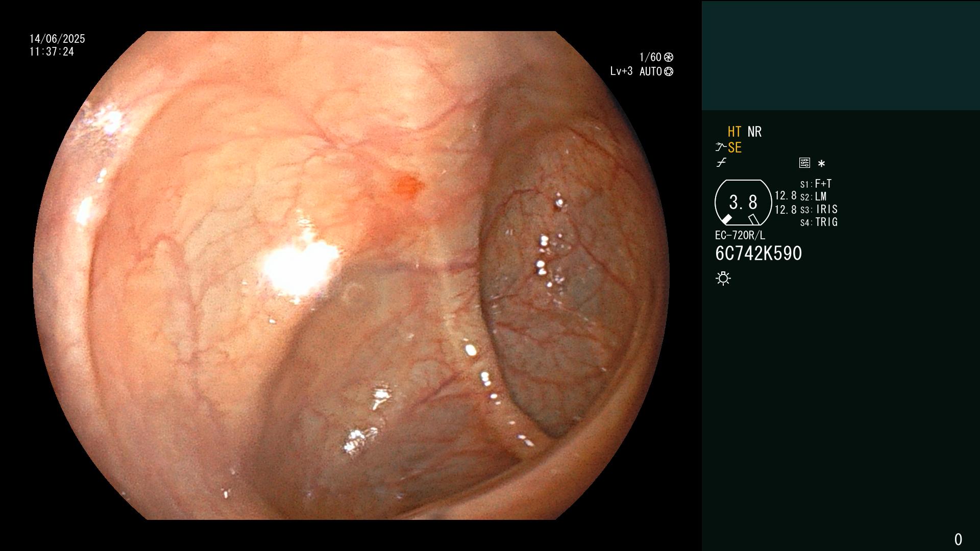
Task: Click the upper 12.8 diameter value
Action: coord(786,196)
